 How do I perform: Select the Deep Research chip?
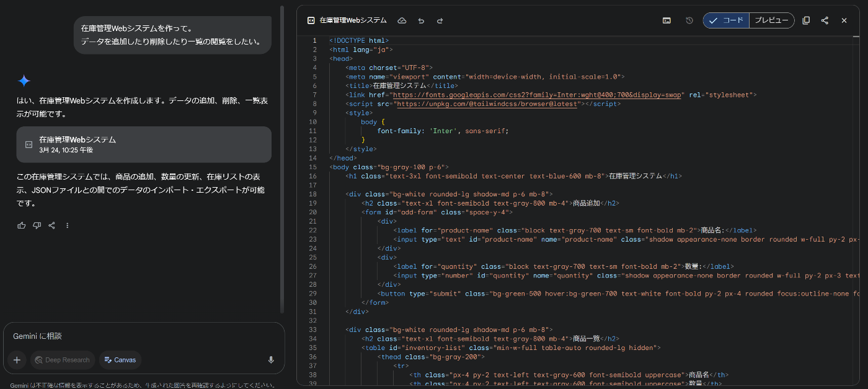click(x=63, y=360)
